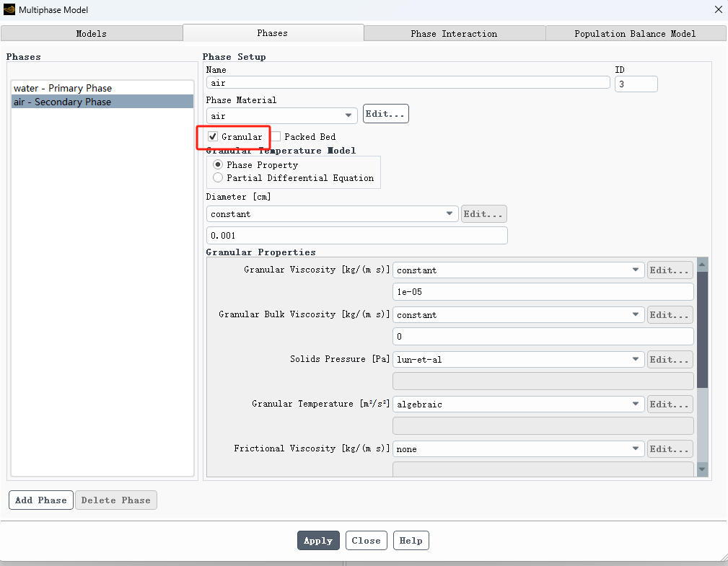728x566 pixels.
Task: Click the Multiphase Model window icon
Action: coord(9,10)
